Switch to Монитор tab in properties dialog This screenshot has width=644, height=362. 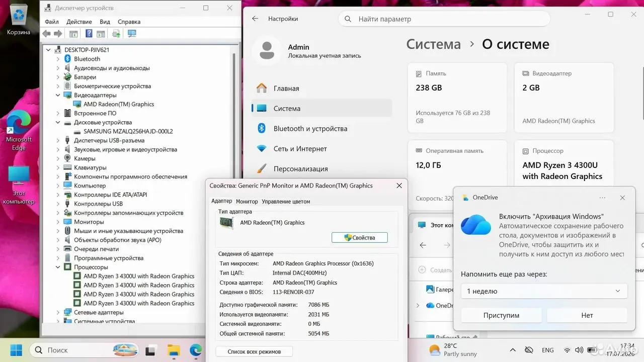[247, 201]
